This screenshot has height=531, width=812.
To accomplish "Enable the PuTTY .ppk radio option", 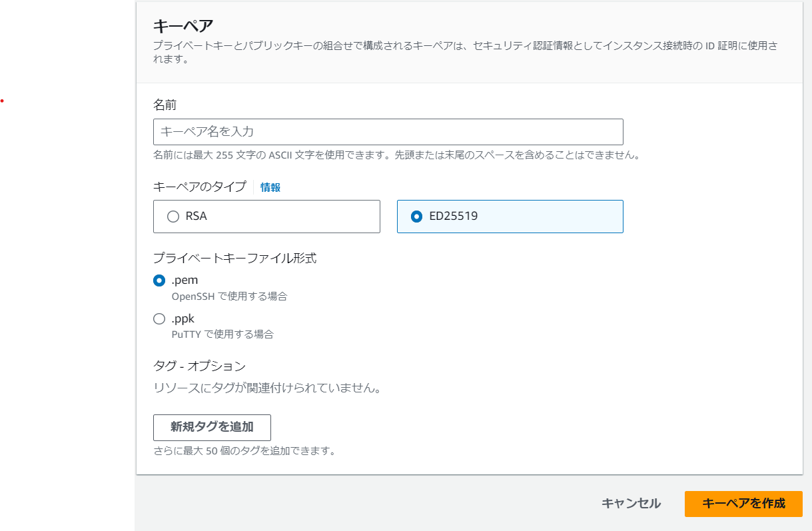I will [159, 318].
